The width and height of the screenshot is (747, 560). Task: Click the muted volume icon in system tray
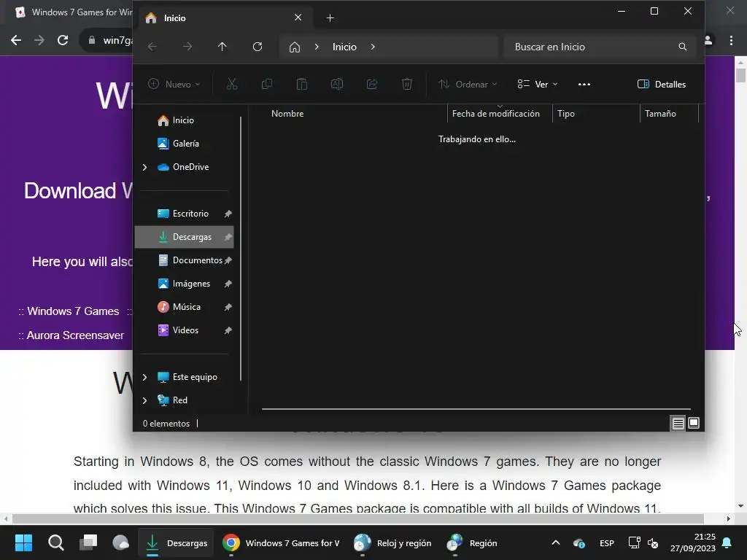[653, 542]
